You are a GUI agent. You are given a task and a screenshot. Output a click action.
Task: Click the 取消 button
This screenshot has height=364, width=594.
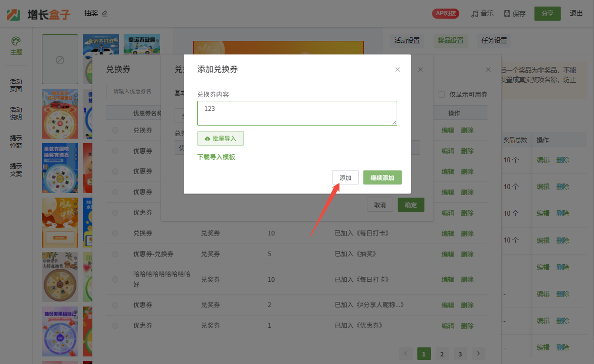point(380,205)
